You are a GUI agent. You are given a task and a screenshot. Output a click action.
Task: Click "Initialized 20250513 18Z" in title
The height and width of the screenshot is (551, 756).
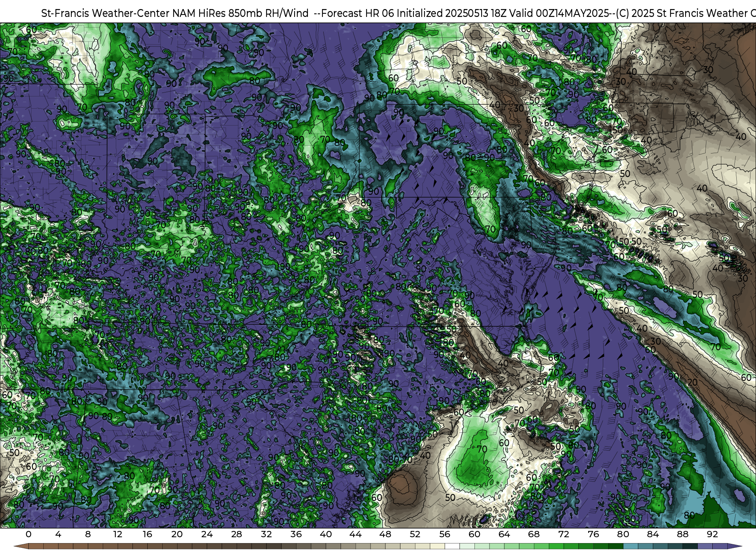point(452,13)
